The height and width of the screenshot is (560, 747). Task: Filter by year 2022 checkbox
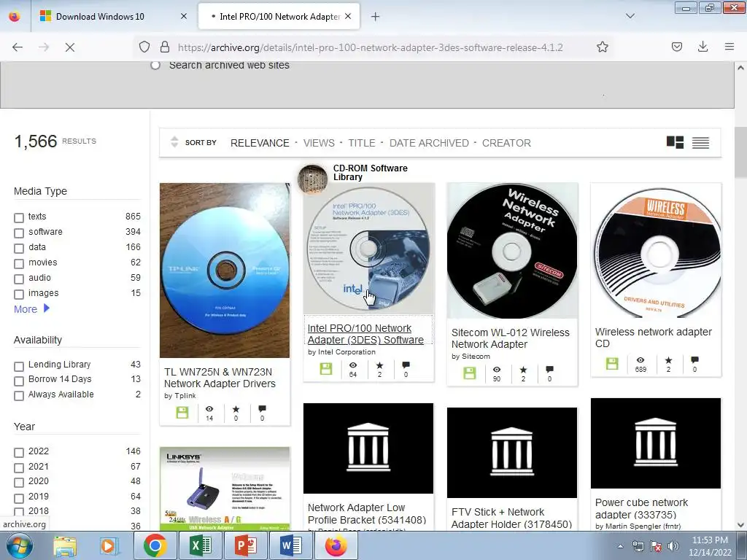click(x=19, y=452)
